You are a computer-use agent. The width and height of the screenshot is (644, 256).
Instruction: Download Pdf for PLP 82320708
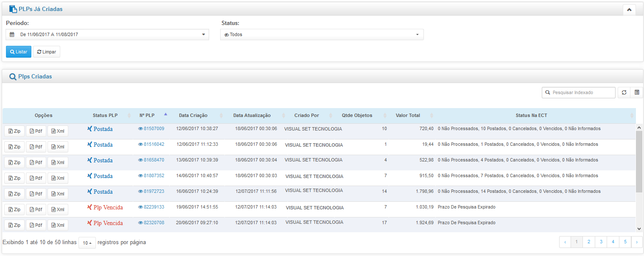(x=36, y=225)
